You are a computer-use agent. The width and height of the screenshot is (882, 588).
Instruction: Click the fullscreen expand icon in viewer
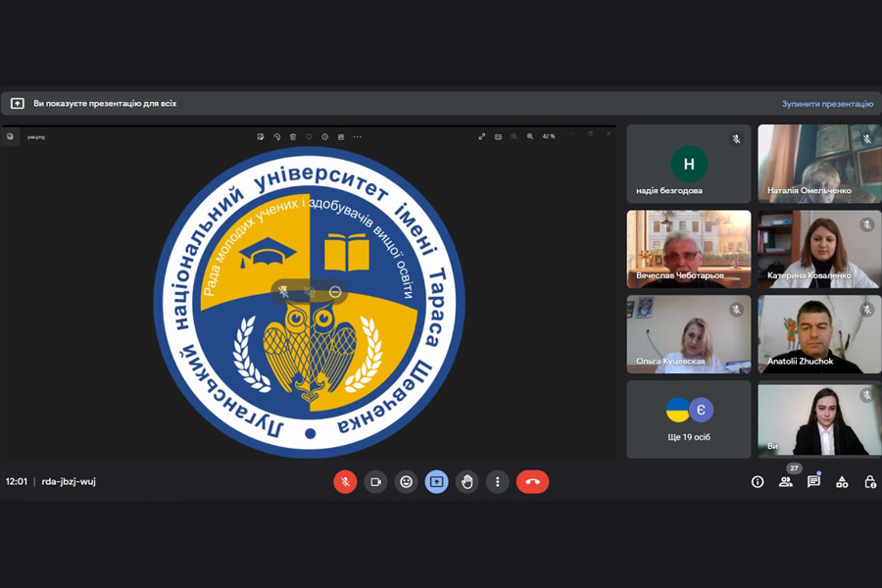482,137
